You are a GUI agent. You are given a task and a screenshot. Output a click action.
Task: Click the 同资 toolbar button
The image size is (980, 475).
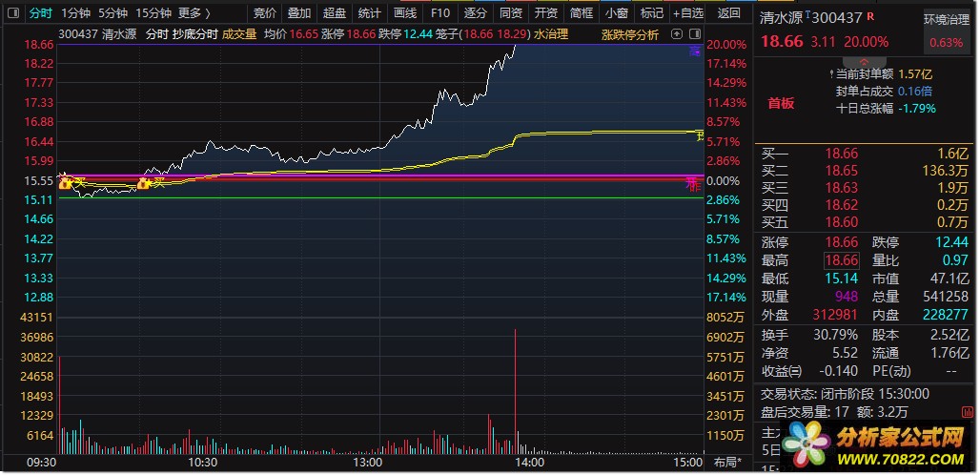[x=511, y=12]
